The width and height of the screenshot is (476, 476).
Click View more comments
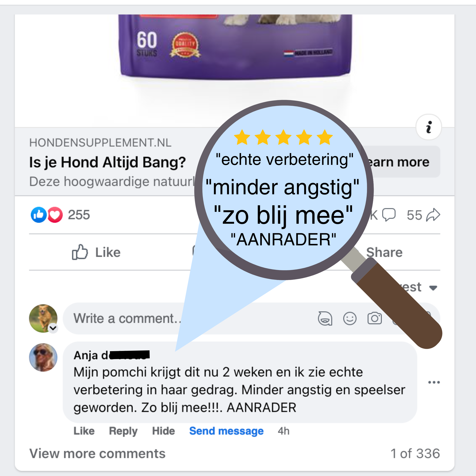[97, 453]
